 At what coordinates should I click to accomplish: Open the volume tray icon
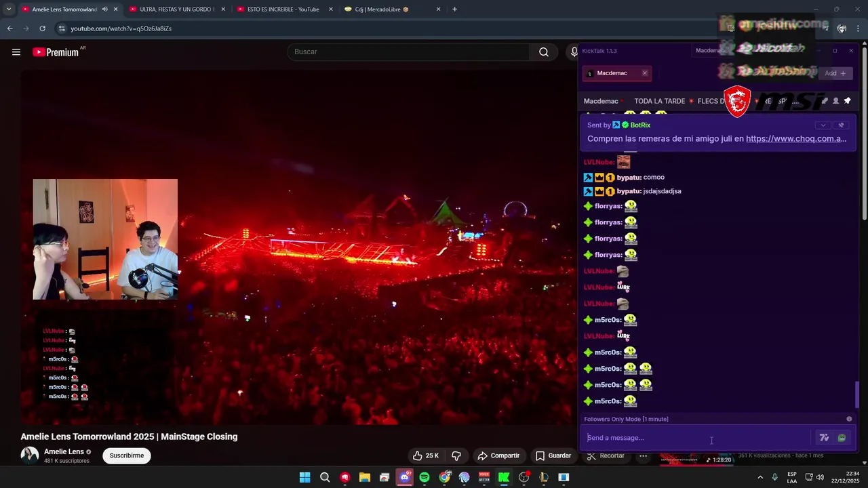820,477
